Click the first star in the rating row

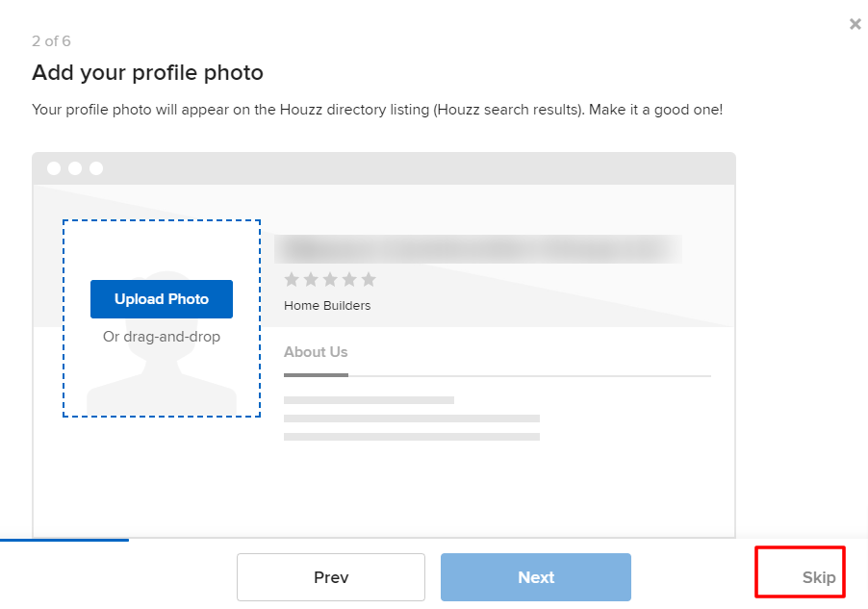292,279
